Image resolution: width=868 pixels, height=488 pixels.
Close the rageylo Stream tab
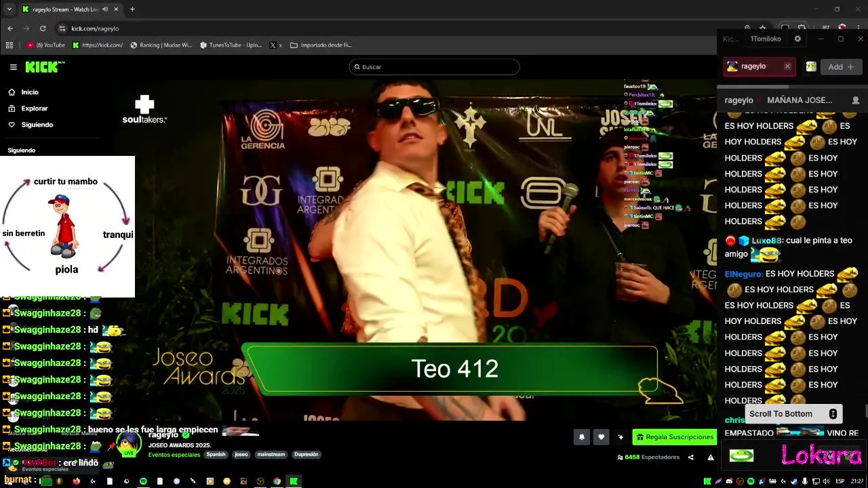pos(116,9)
